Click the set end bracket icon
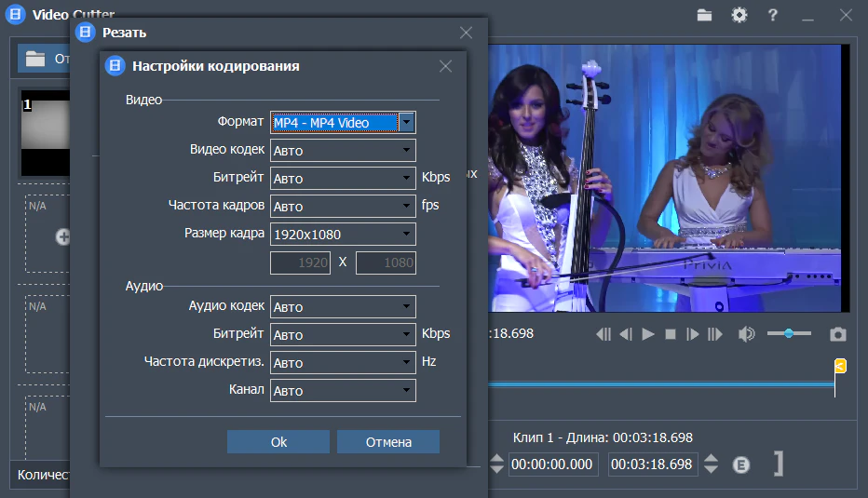Screen dimensions: 868x498 [x=777, y=464]
